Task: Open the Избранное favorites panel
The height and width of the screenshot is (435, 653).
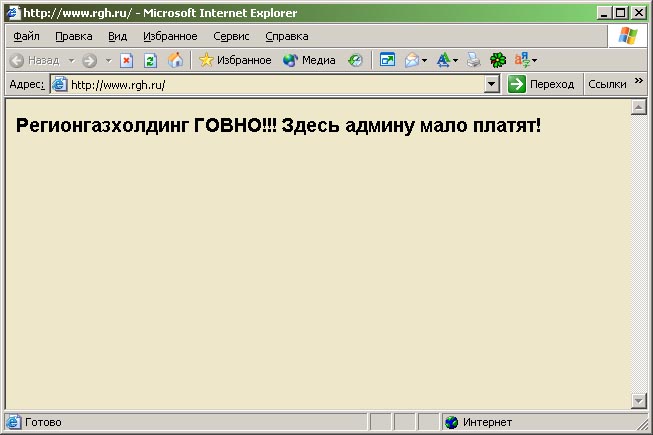Action: pyautogui.click(x=234, y=60)
